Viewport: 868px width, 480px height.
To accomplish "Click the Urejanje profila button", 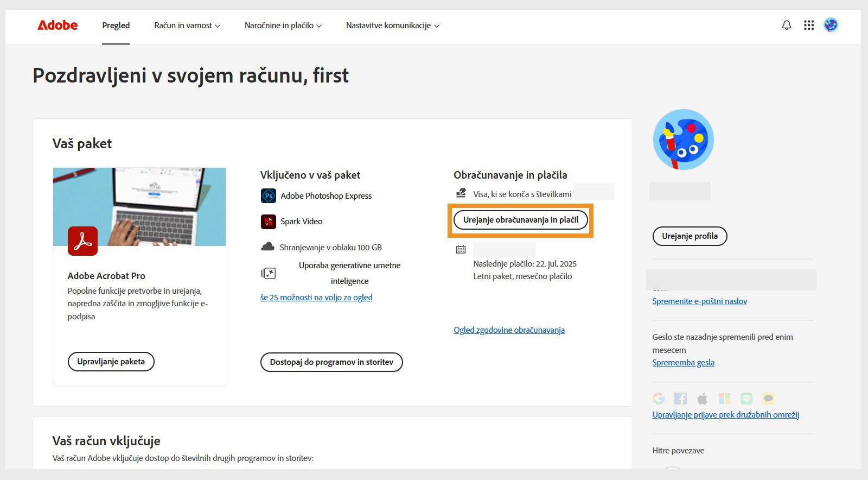I will [x=690, y=236].
